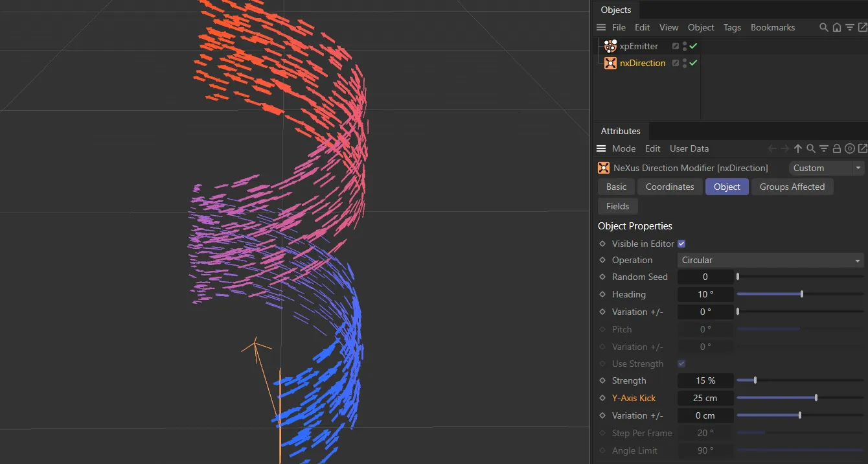Image resolution: width=868 pixels, height=464 pixels.
Task: Switch to the Groups Affected tab
Action: pos(792,187)
